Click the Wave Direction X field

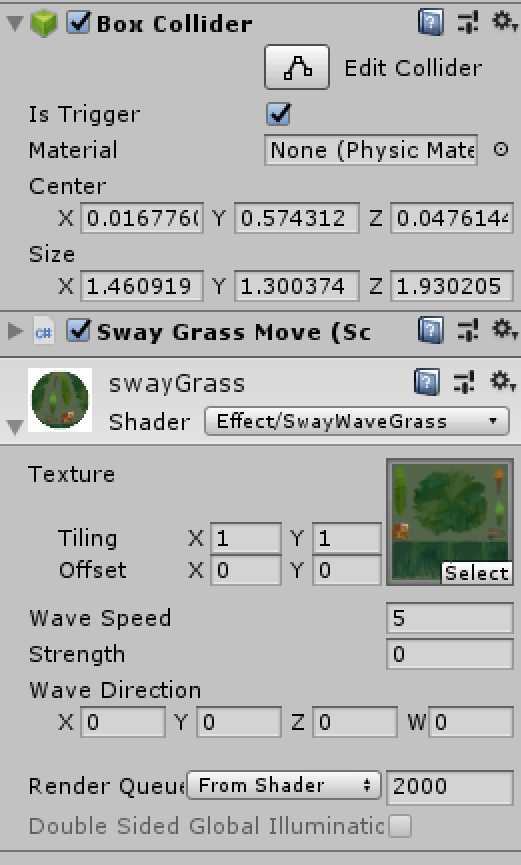click(123, 722)
